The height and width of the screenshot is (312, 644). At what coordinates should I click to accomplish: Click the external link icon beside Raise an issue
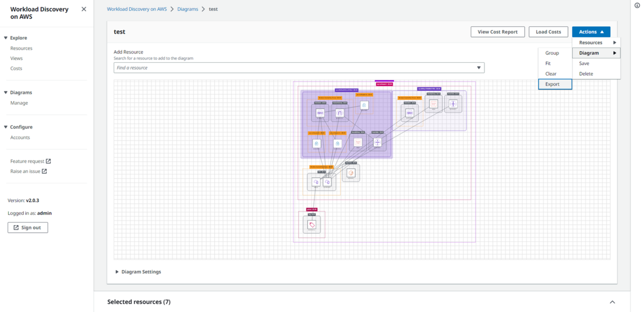[x=45, y=172]
